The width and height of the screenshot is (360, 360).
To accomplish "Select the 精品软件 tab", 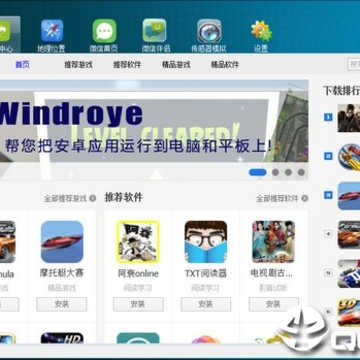I will 225,65.
